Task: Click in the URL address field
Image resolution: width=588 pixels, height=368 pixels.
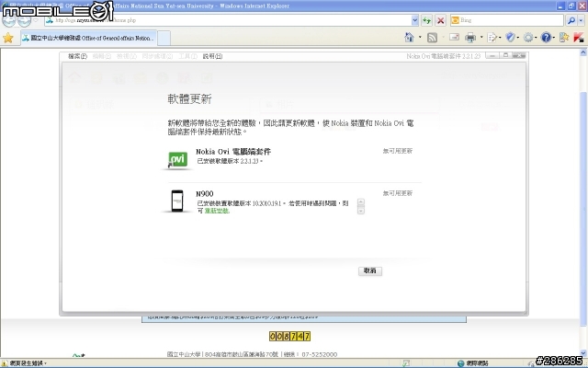Action: (x=228, y=20)
